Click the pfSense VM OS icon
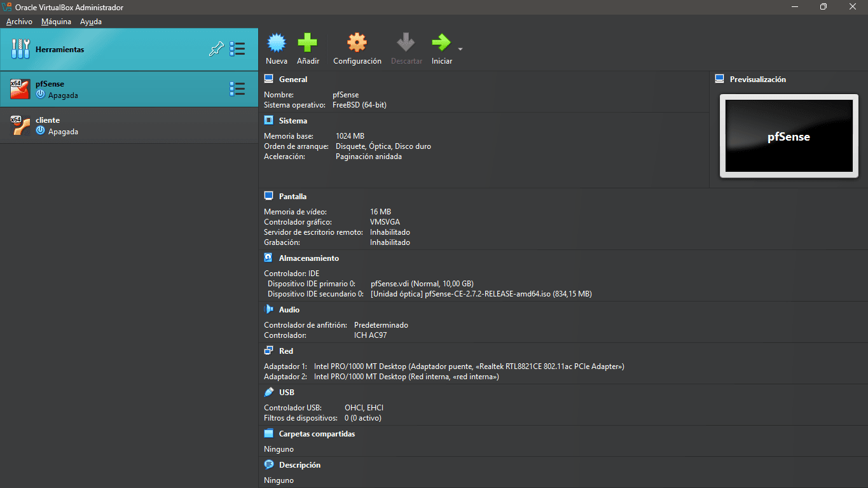The width and height of the screenshot is (868, 488). (20, 89)
